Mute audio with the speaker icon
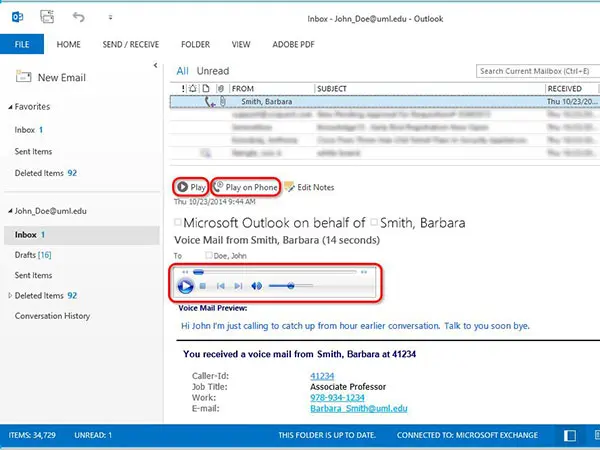Image resolution: width=600 pixels, height=450 pixels. pos(257,286)
